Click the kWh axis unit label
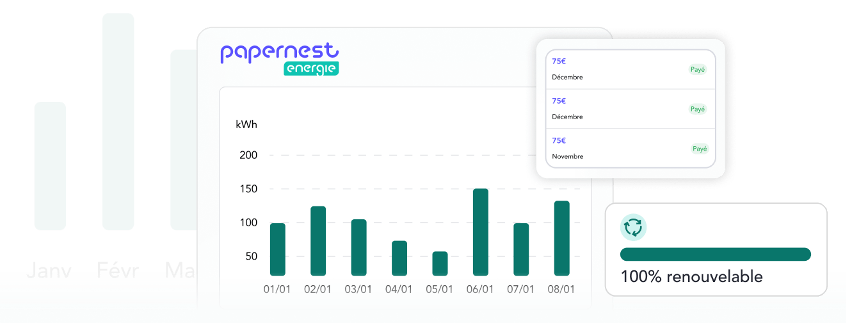Viewport: 868px width, 323px height. pyautogui.click(x=246, y=124)
